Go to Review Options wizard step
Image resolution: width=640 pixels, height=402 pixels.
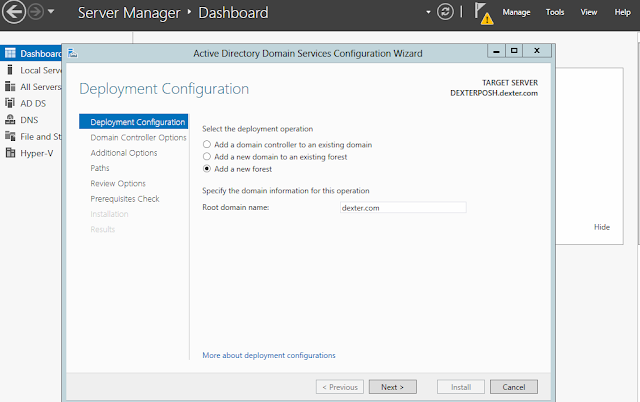118,184
